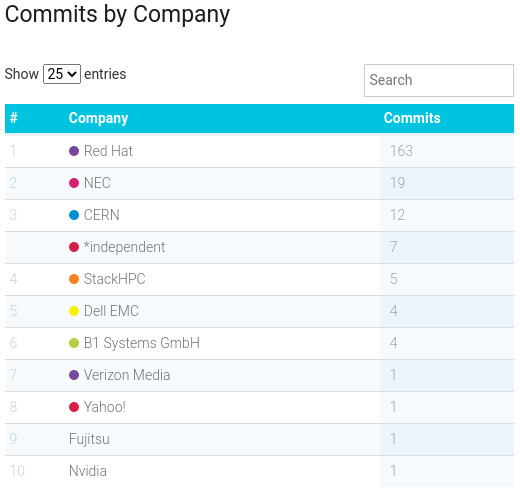Click the Search input field

click(x=439, y=80)
